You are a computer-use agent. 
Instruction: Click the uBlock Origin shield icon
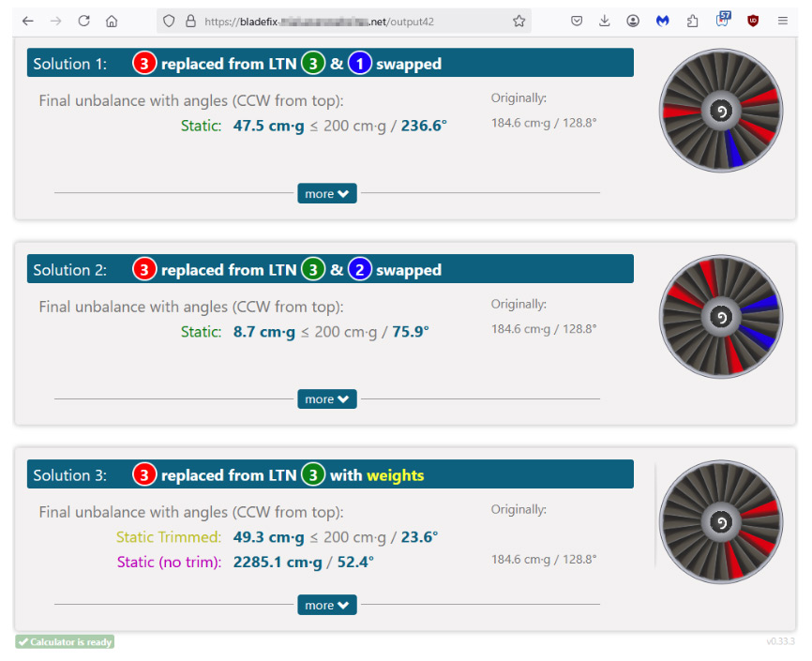point(752,21)
